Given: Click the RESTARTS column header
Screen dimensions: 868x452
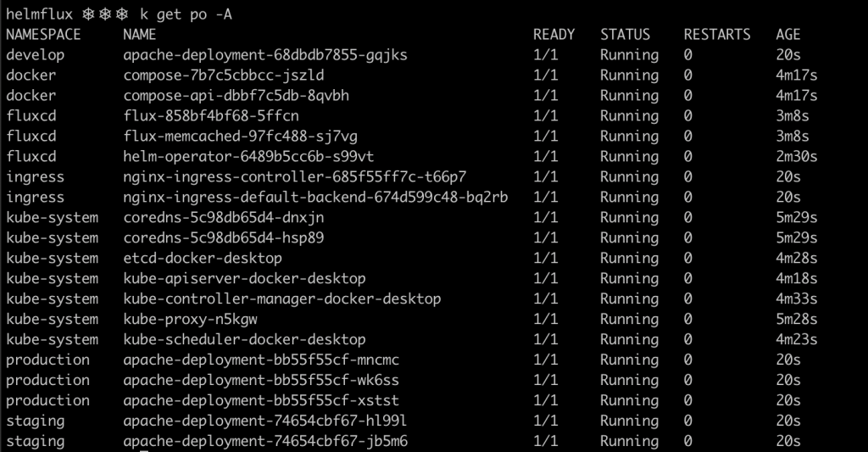Looking at the screenshot, I should point(717,34).
